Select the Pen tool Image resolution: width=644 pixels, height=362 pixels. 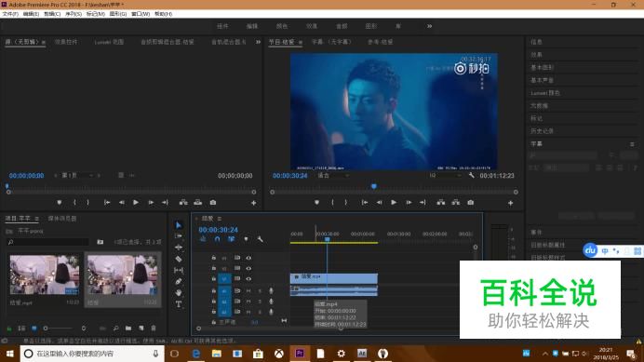tap(179, 281)
